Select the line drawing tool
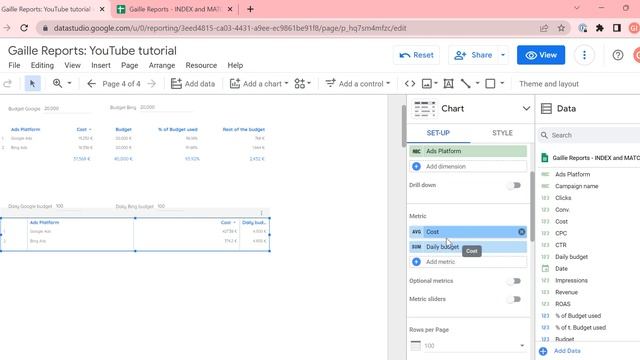The image size is (640, 360). click(465, 84)
